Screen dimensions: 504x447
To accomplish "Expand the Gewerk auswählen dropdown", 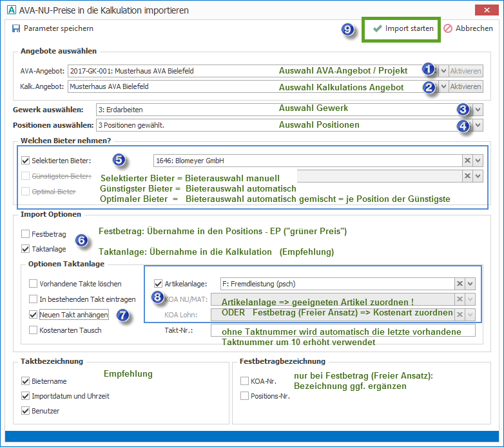I will point(478,110).
